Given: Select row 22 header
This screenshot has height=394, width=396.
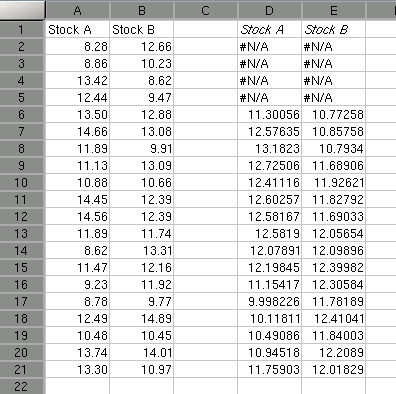Looking at the screenshot, I should click(x=22, y=386).
